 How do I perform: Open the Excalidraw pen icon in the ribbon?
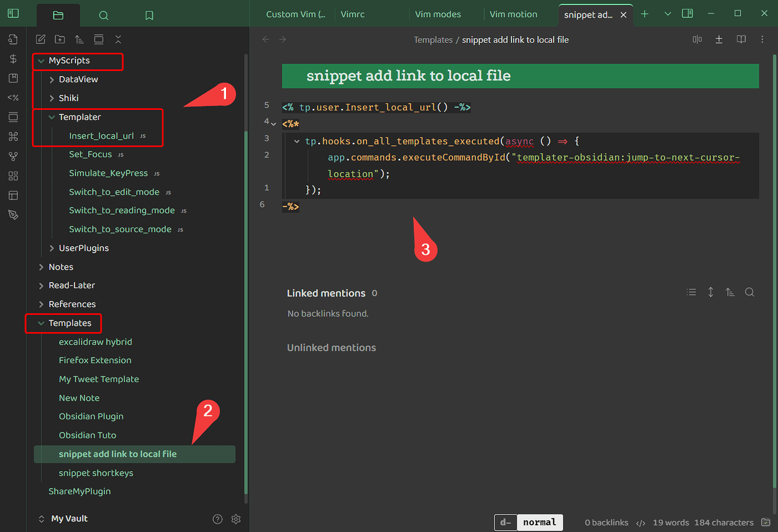(x=13, y=215)
